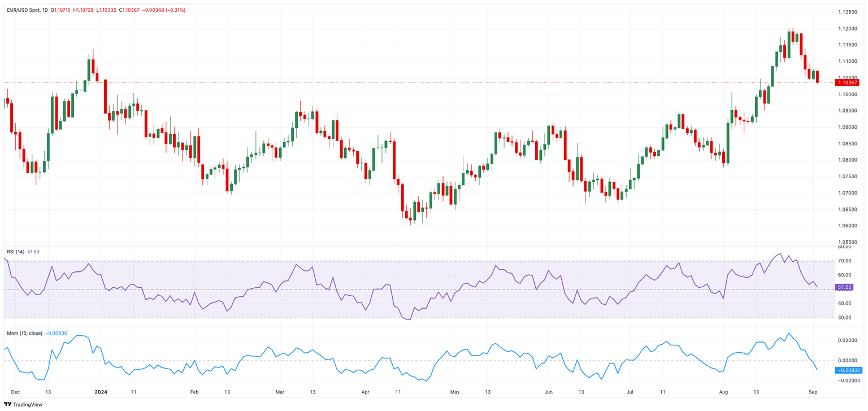Click the open value O1.10715 in header

[x=60, y=10]
